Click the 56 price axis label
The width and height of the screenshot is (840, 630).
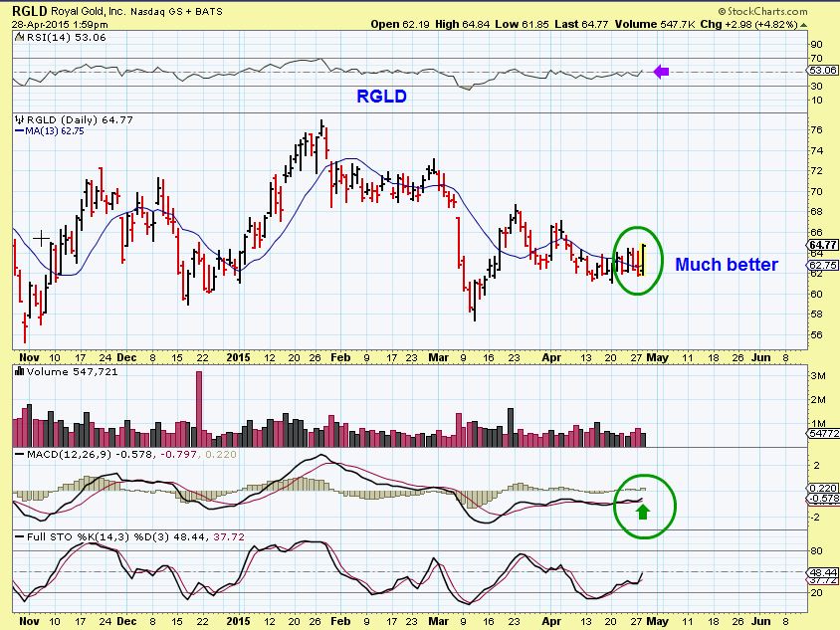[x=816, y=334]
